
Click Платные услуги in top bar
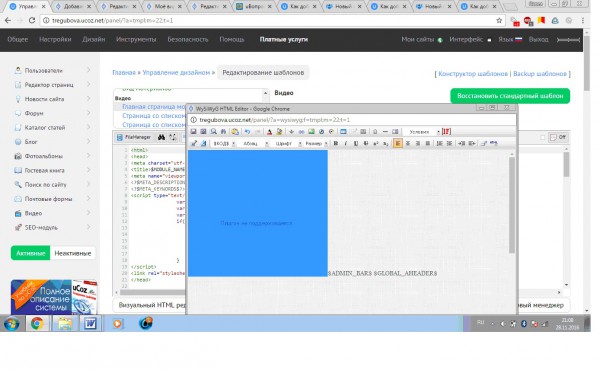click(x=284, y=39)
